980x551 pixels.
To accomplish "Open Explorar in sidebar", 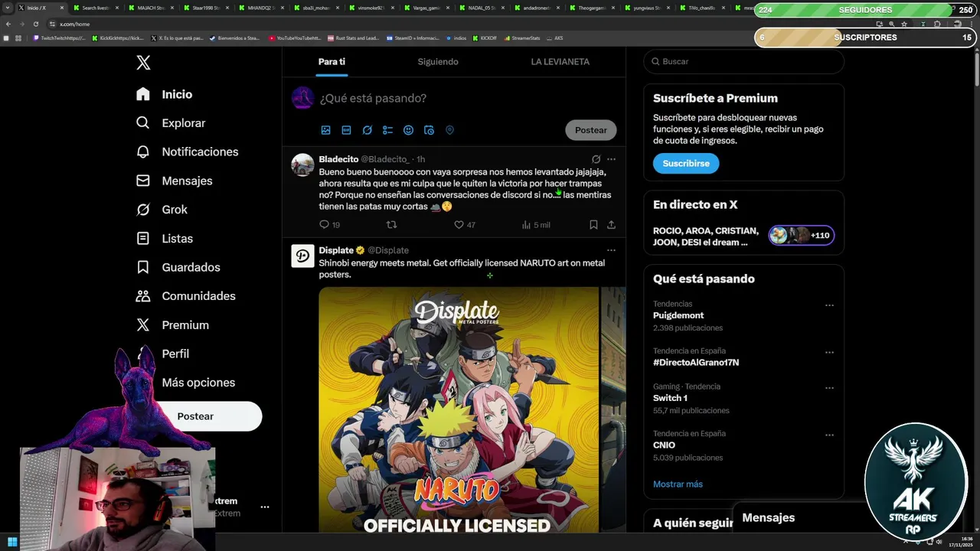I will point(170,123).
